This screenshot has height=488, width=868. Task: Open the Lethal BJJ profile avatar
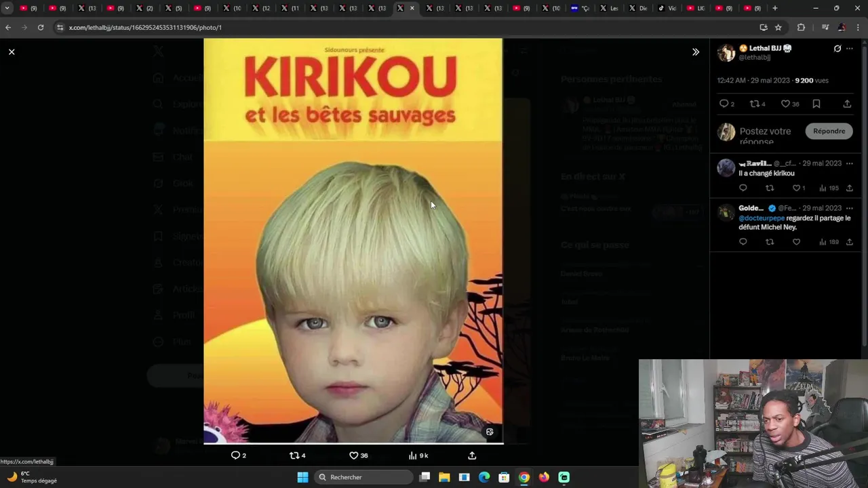pyautogui.click(x=726, y=53)
